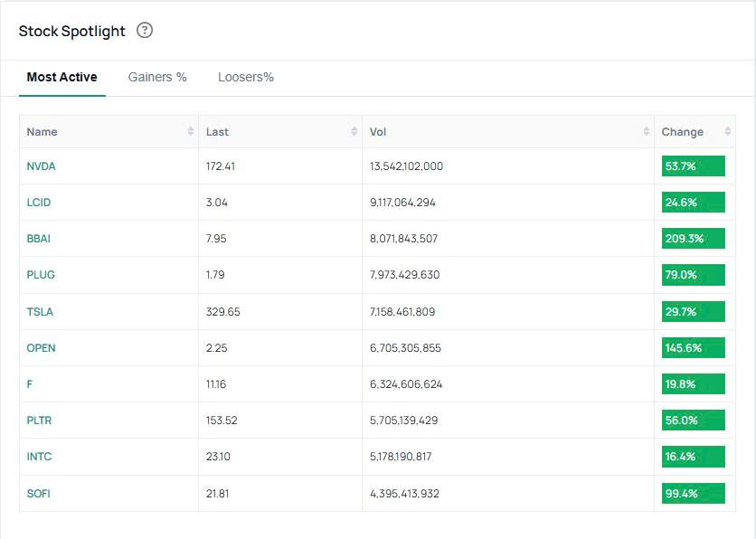Select the last price 3.04
This screenshot has height=539, width=756.
[216, 203]
